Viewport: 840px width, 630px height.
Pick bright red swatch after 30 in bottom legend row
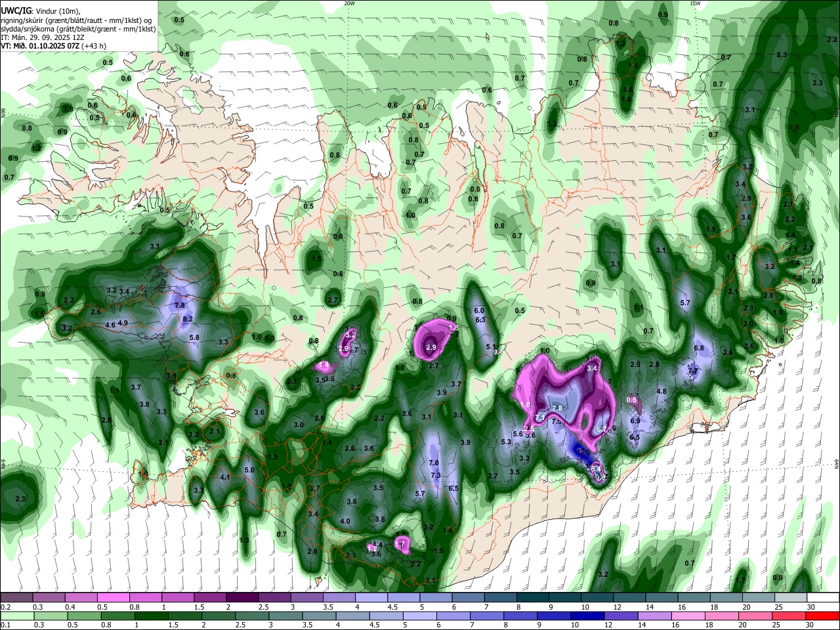[824, 616]
